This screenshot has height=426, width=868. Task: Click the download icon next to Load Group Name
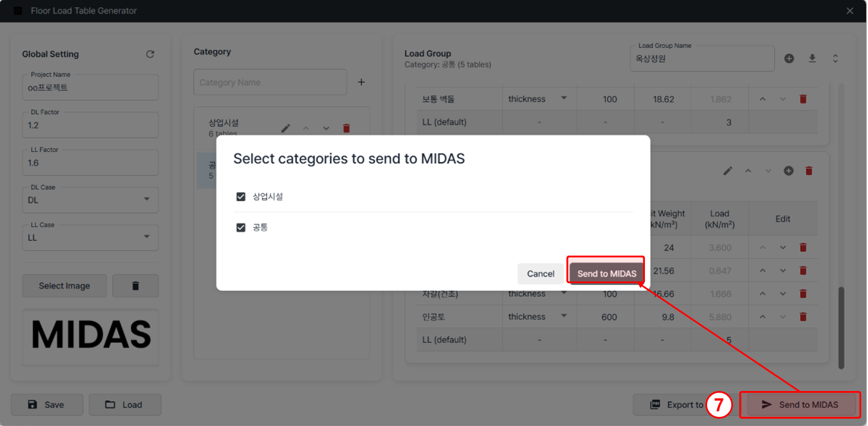click(812, 58)
